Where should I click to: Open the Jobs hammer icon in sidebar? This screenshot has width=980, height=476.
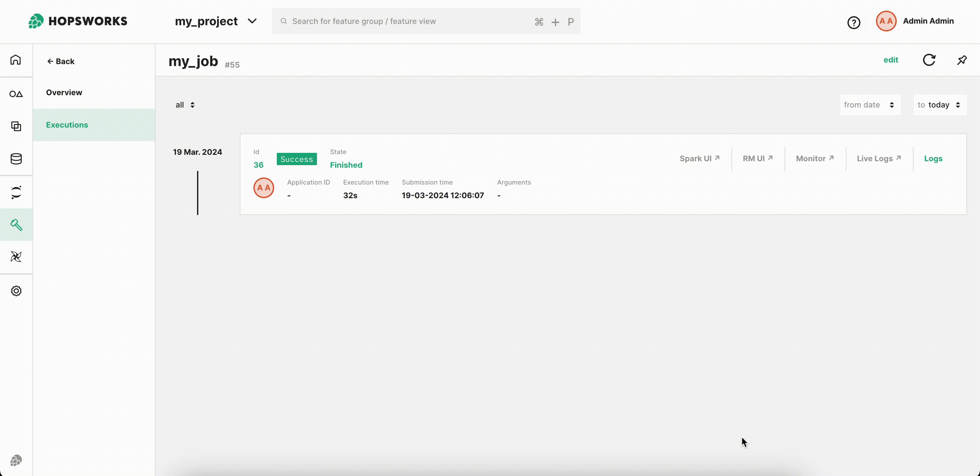pyautogui.click(x=16, y=225)
